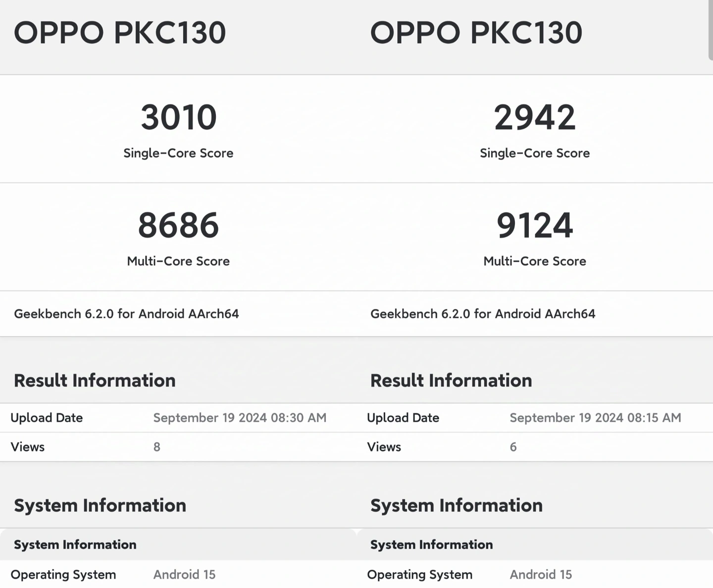Click the left Single-Core Score value 3010
Image resolution: width=713 pixels, height=588 pixels.
pyautogui.click(x=178, y=117)
